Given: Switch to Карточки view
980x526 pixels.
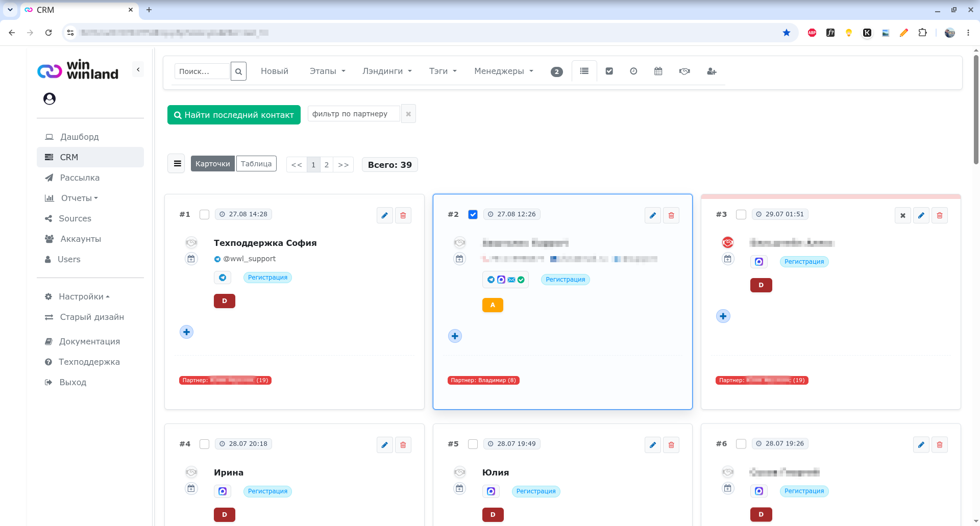Looking at the screenshot, I should (213, 164).
